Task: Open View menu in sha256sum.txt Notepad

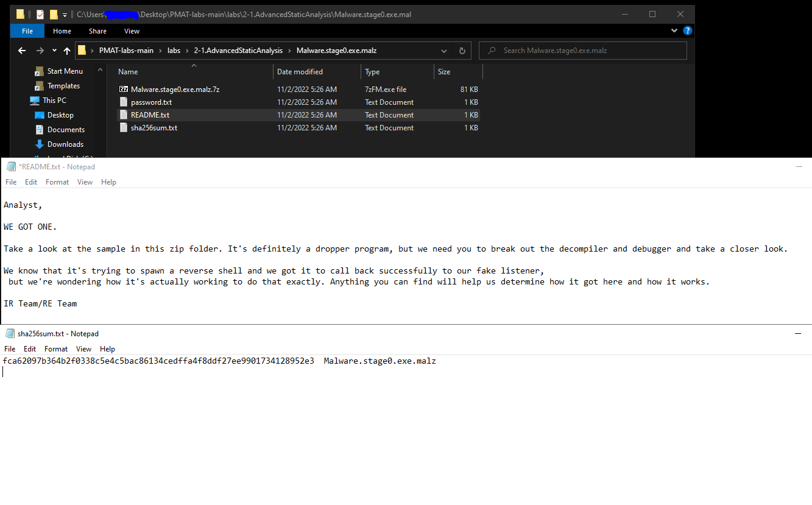Action: tap(83, 349)
